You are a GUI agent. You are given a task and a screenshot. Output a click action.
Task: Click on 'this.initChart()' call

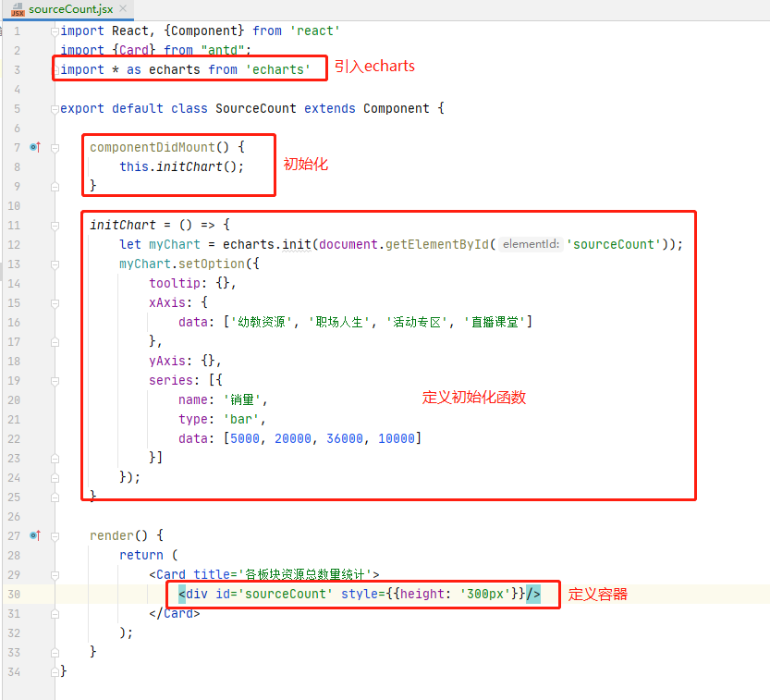[x=181, y=166]
